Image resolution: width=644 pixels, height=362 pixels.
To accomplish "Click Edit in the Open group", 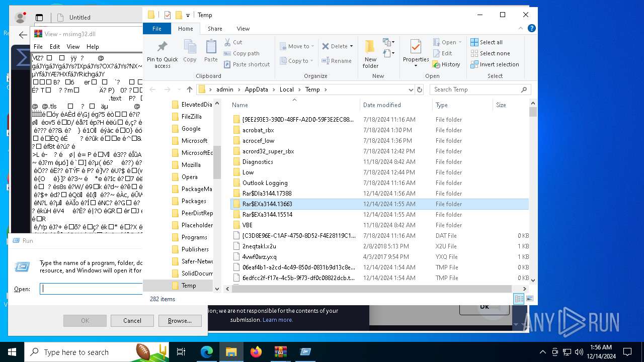I will (443, 53).
